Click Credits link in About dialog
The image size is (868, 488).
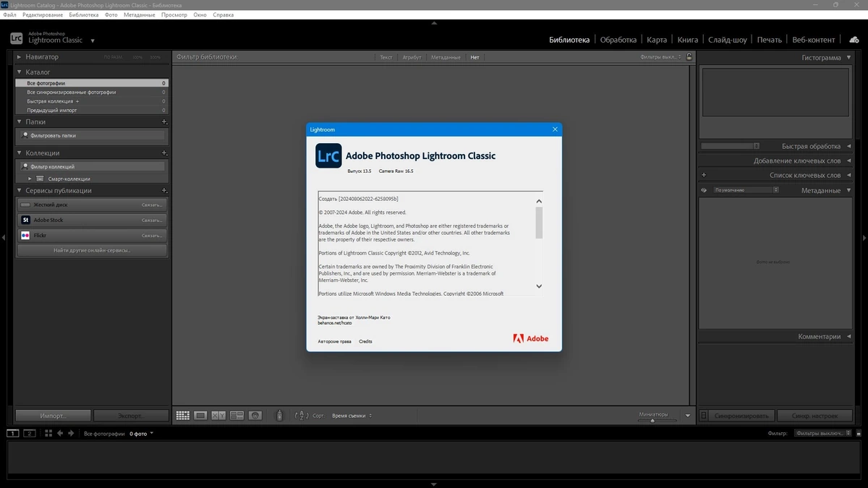365,341
